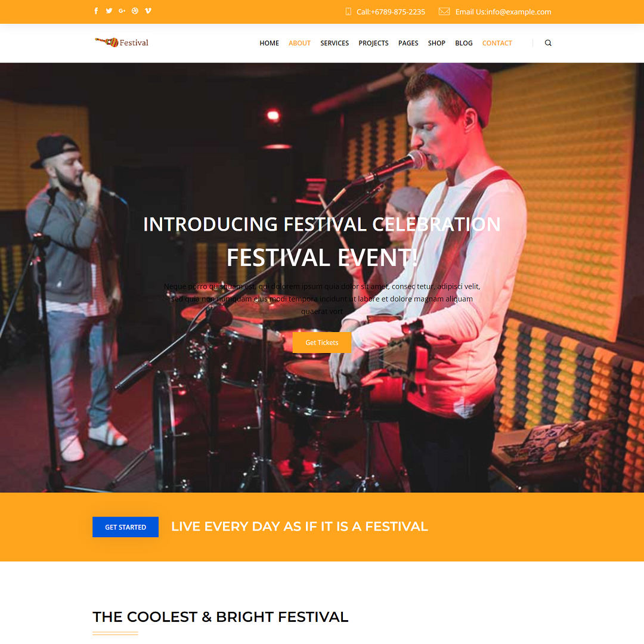This screenshot has height=644, width=644.
Task: Click the Get Tickets button
Action: point(322,342)
